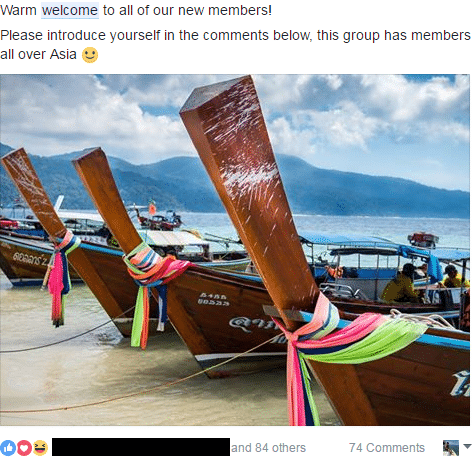475x466 pixels.
Task: Click the blacked-out names bar beside reactions
Action: [141, 447]
